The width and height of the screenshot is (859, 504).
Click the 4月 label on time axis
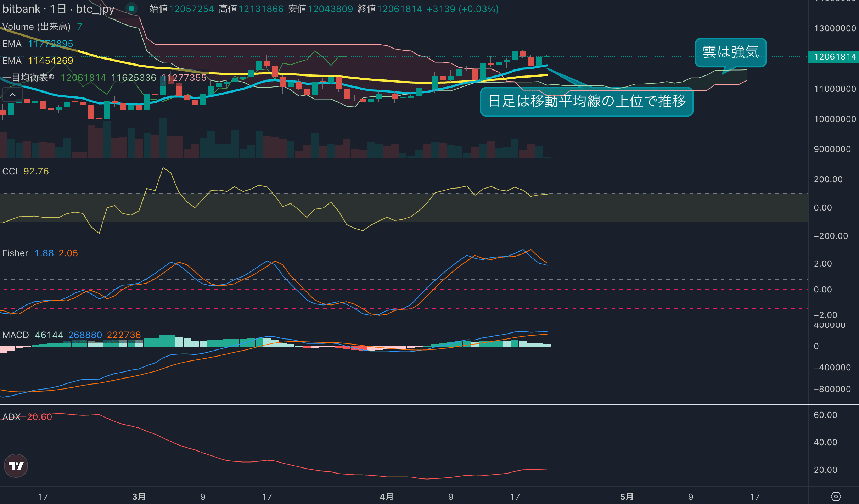387,497
